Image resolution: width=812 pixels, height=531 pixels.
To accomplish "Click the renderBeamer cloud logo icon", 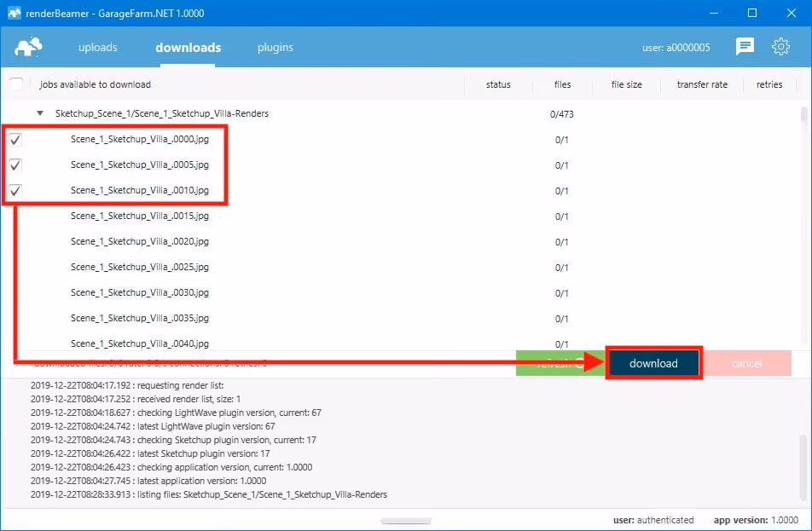I will tap(28, 47).
